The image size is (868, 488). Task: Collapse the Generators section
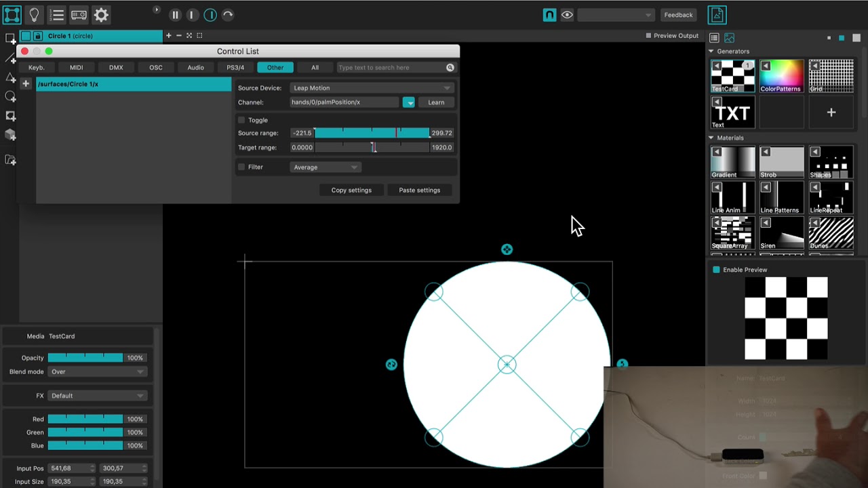[x=711, y=52]
